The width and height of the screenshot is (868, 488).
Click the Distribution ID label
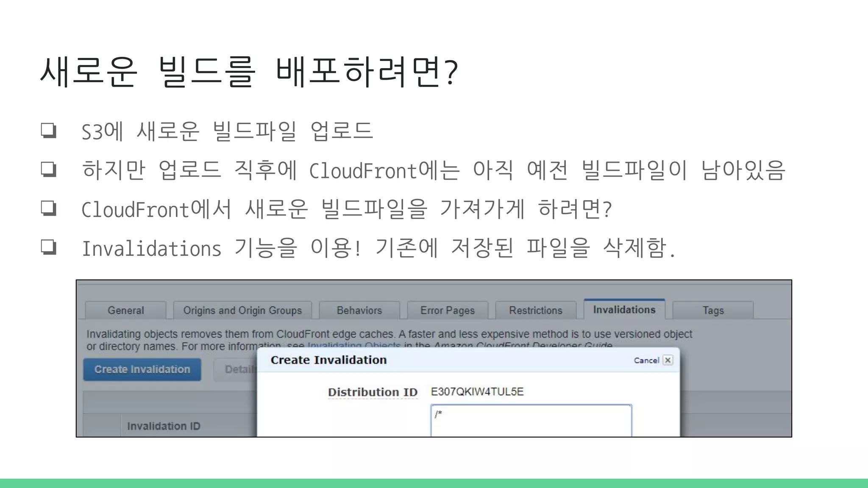click(x=373, y=392)
